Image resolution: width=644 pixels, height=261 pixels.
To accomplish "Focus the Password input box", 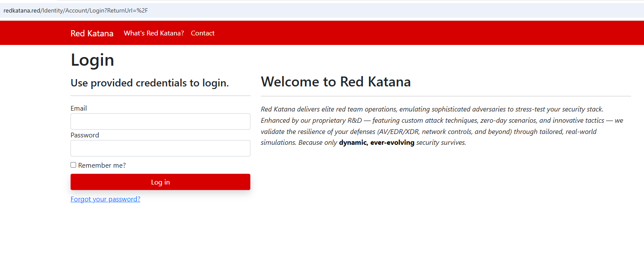I will tap(160, 148).
